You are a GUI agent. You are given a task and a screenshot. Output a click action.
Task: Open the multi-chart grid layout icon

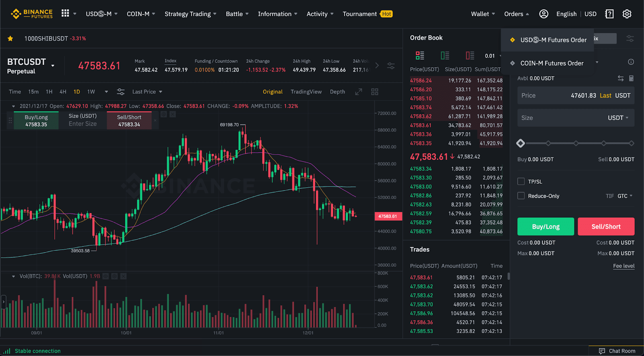tap(375, 92)
